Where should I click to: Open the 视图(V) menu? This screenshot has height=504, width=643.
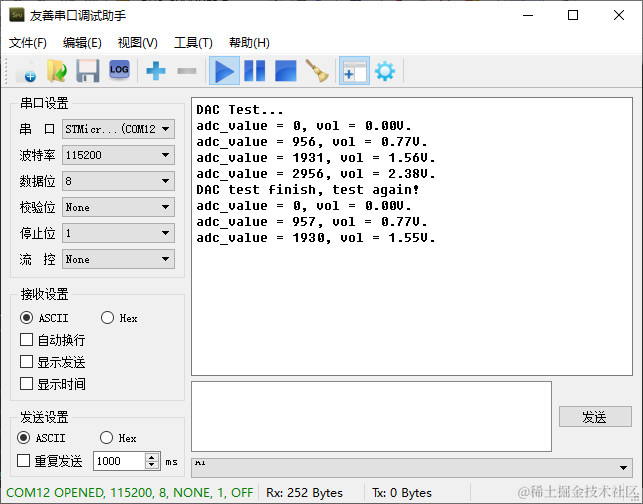137,43
